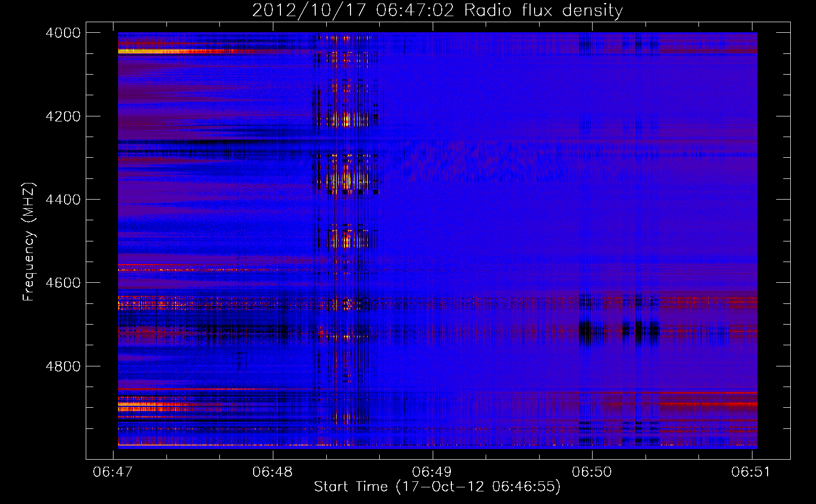Screen dimensions: 816x504
Task: Click the 06:48 time tick label
Action: pyautogui.click(x=272, y=472)
